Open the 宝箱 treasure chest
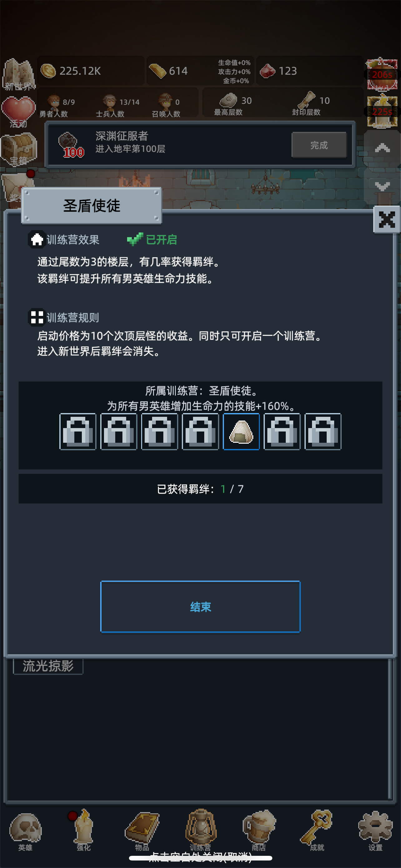 pos(18,149)
